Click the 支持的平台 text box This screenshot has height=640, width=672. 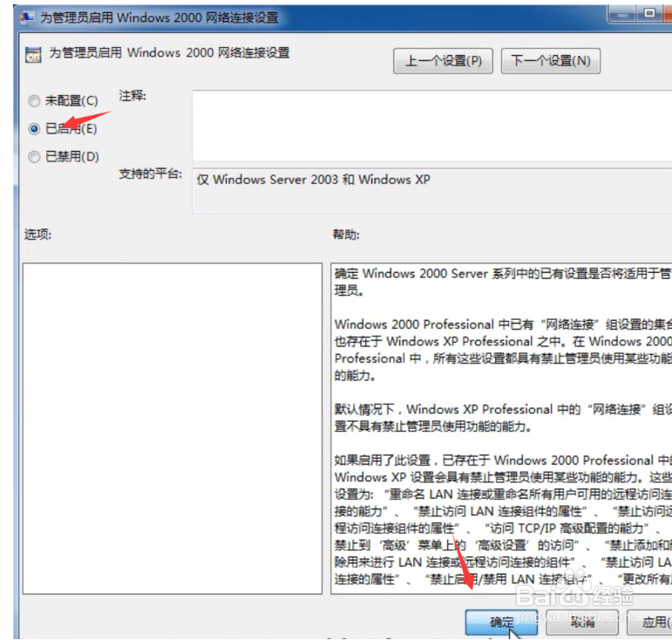click(x=432, y=191)
